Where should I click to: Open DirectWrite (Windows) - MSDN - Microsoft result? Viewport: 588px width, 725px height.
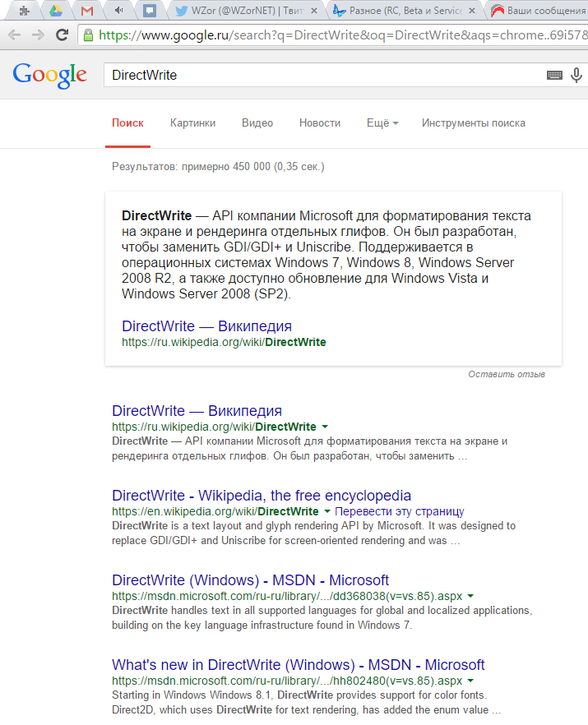tap(250, 580)
